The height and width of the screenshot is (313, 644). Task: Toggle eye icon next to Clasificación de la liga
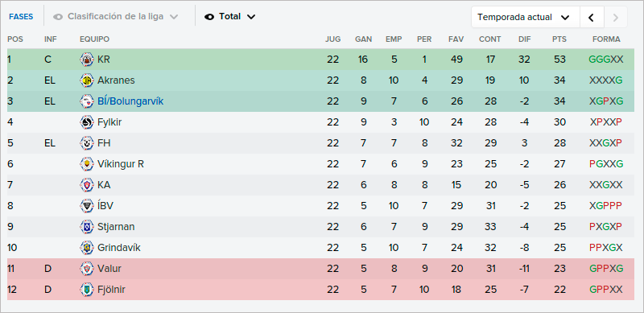point(58,17)
